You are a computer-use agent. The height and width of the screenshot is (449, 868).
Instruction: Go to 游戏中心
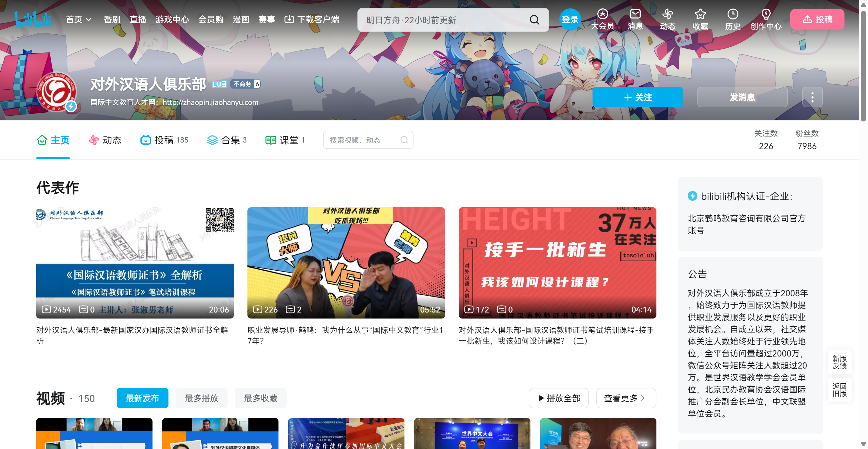(172, 20)
